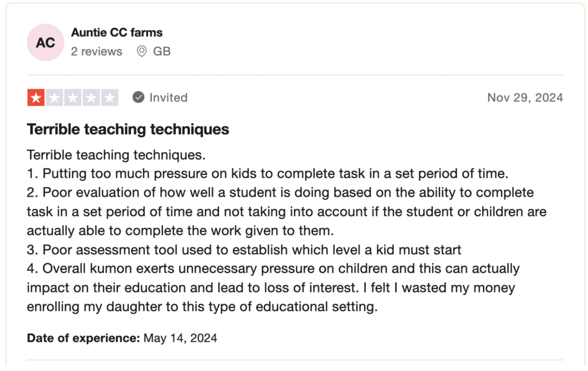Click the Invited verification checkmark icon
588x371 pixels.
[x=139, y=97]
